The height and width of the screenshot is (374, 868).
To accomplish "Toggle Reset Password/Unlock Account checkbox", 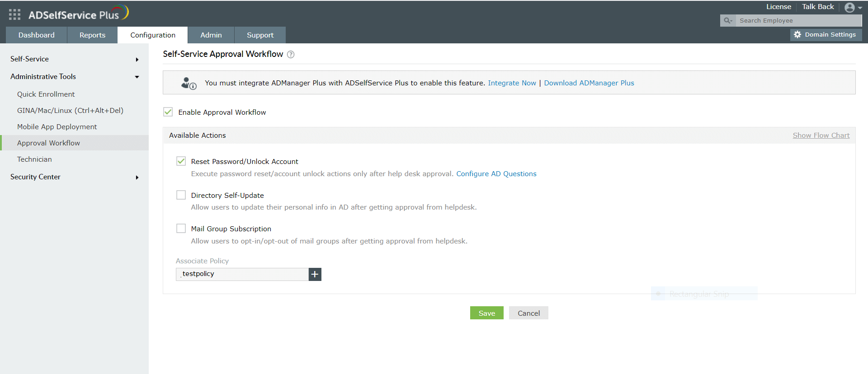I will click(x=181, y=161).
